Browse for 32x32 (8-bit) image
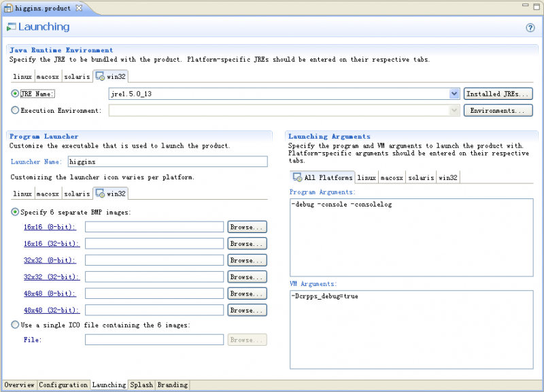Viewport: 544px width, 392px height. pyautogui.click(x=247, y=260)
